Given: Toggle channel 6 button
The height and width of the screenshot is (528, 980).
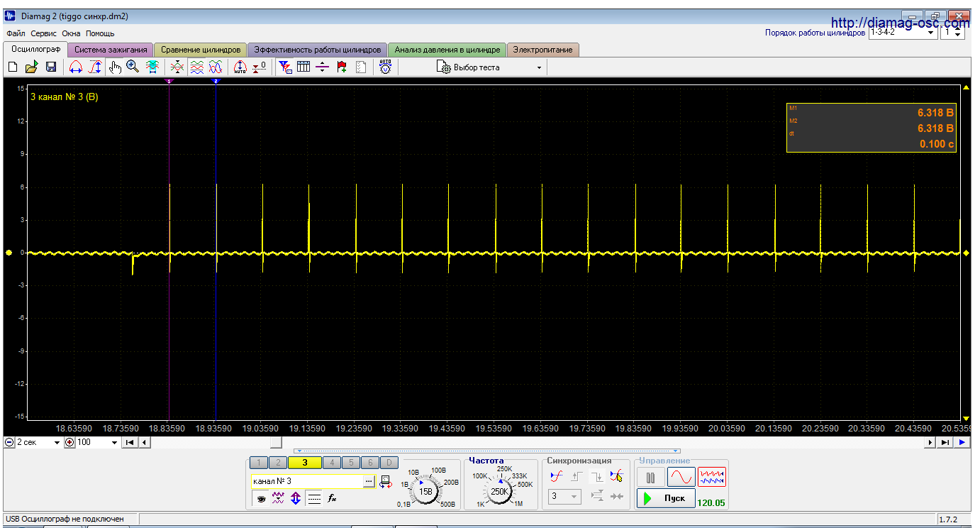Looking at the screenshot, I should 369,463.
